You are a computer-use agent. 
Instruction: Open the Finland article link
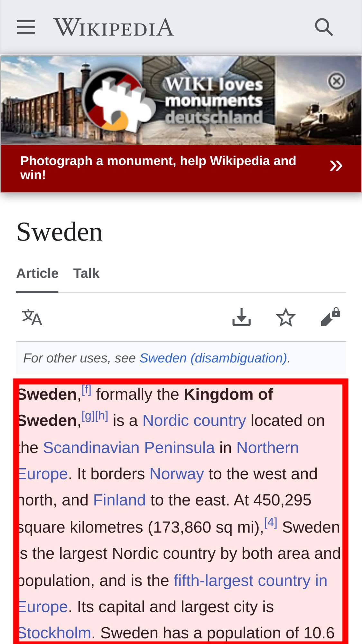coord(119,500)
